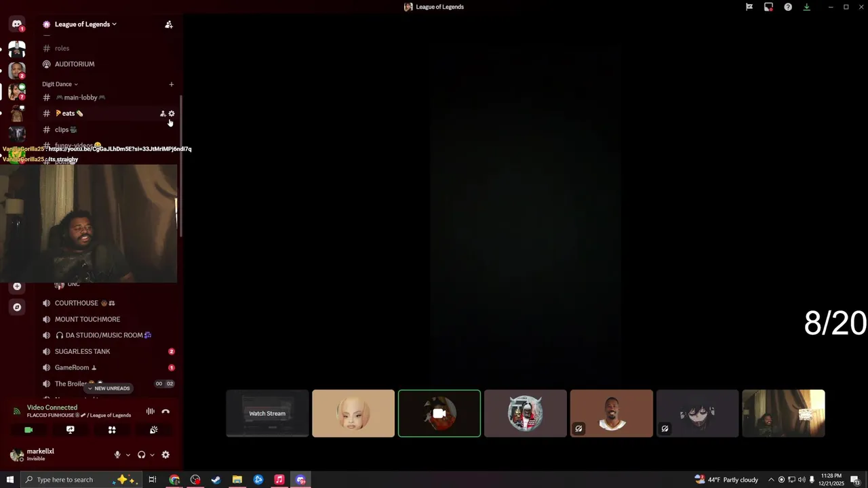Select the green-outlined participant tile with camera icon

tap(439, 413)
